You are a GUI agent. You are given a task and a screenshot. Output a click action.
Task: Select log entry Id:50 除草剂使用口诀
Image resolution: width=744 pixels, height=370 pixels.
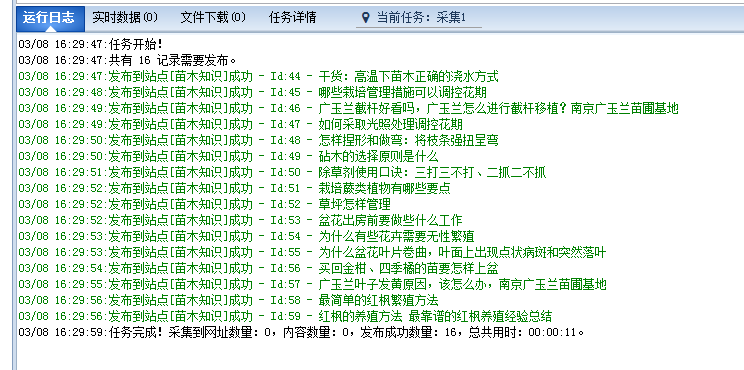point(282,173)
